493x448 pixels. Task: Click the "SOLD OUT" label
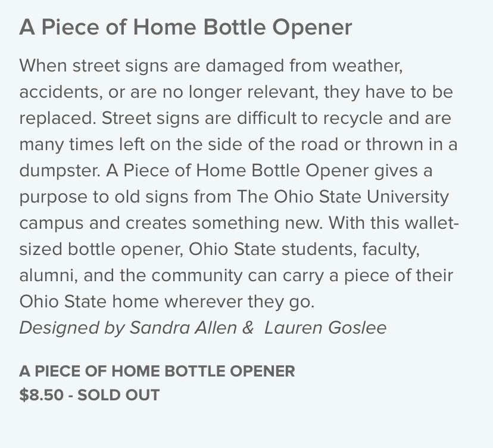[118, 395]
